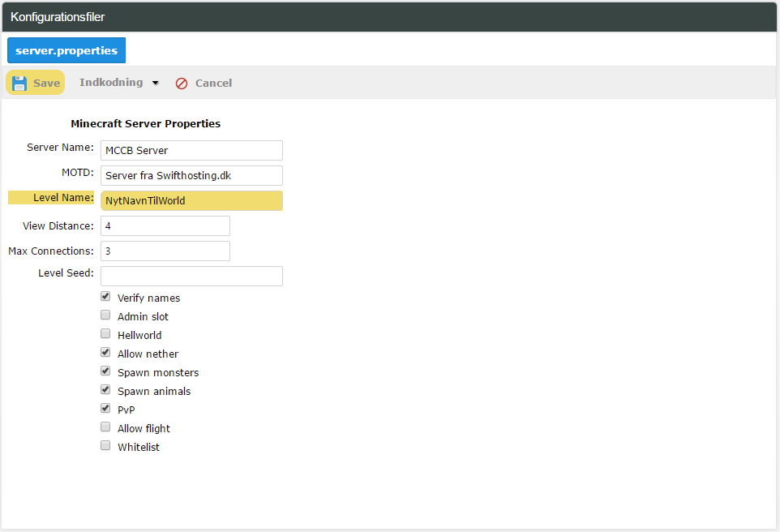Click into the MOTD text field

click(191, 176)
